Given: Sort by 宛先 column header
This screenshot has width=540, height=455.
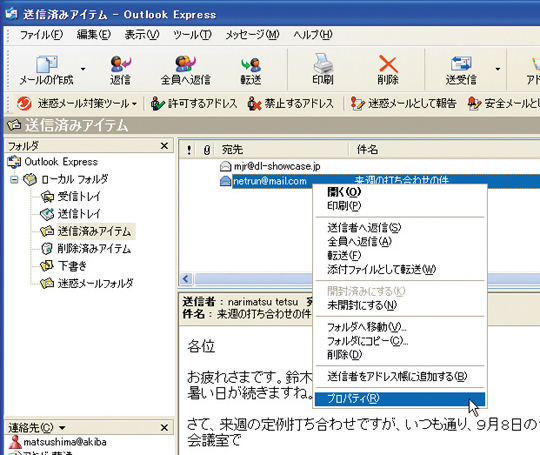Looking at the screenshot, I should pyautogui.click(x=281, y=149).
